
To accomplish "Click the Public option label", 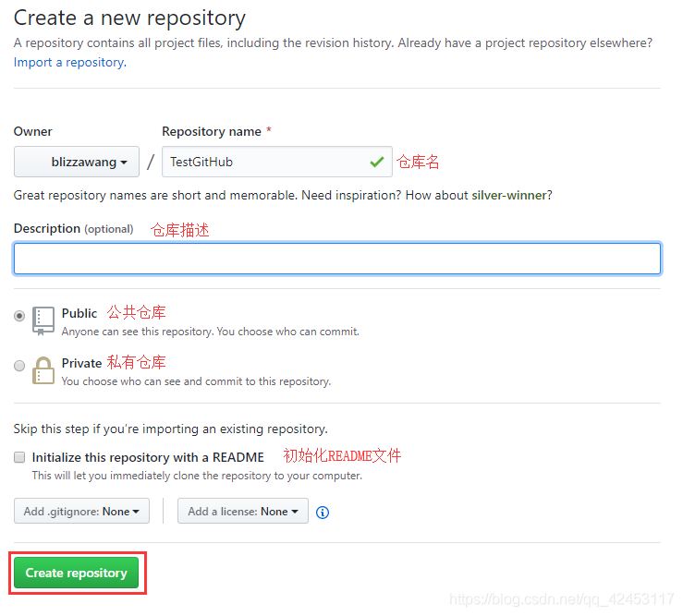I will pyautogui.click(x=79, y=313).
